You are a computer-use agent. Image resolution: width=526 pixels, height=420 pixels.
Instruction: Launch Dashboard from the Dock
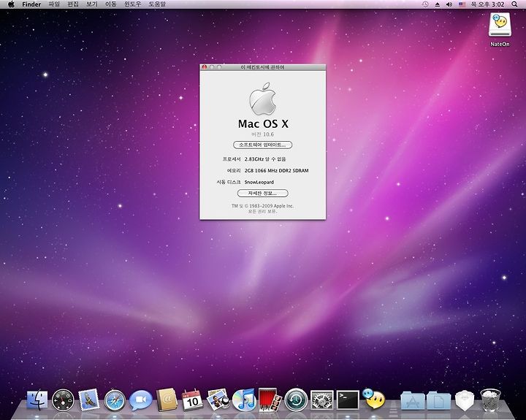tap(63, 400)
